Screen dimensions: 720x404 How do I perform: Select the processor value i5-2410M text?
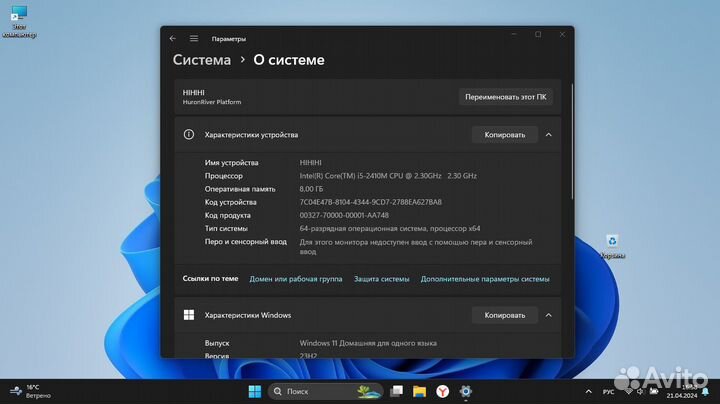388,176
